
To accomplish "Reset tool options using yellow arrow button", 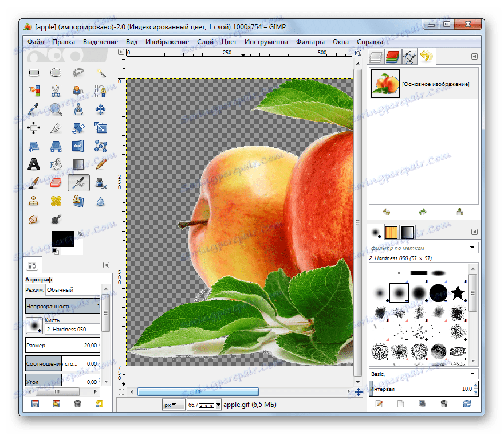I will [x=100, y=404].
